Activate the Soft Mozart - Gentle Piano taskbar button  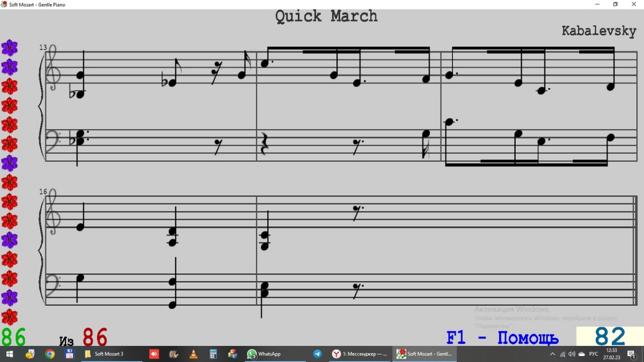click(424, 354)
